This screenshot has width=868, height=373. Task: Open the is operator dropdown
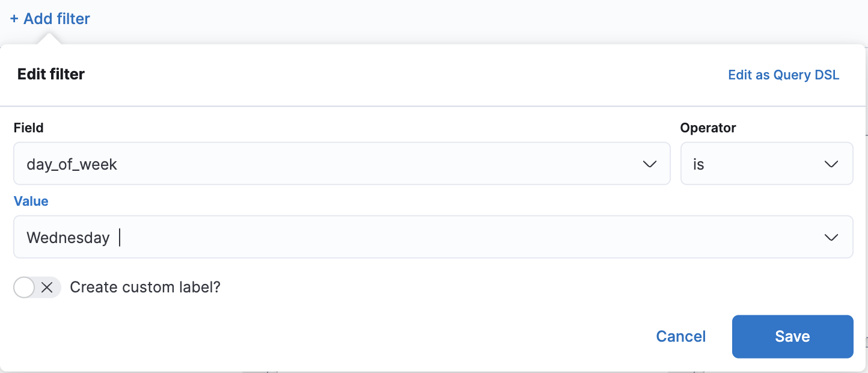(766, 163)
